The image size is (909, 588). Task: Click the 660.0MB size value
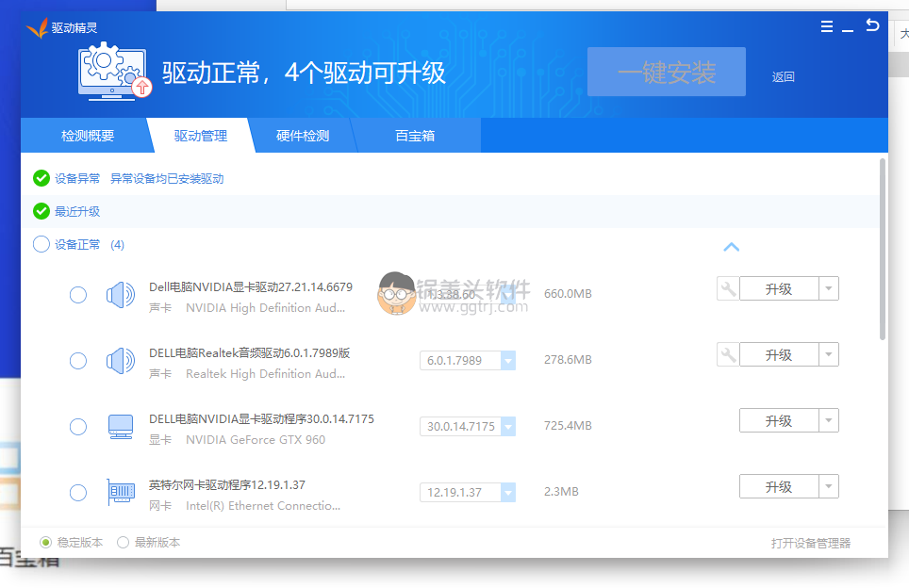(x=568, y=294)
